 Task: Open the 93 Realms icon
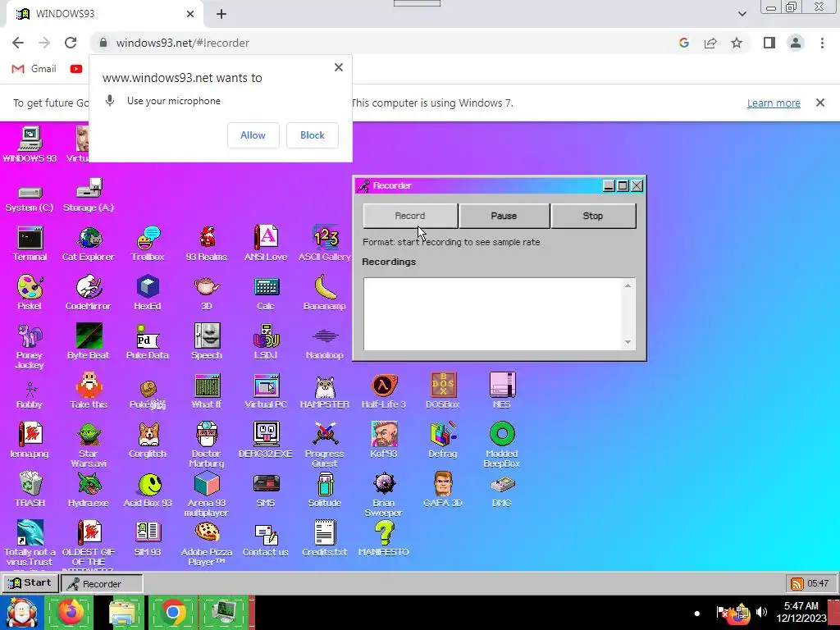pyautogui.click(x=206, y=244)
